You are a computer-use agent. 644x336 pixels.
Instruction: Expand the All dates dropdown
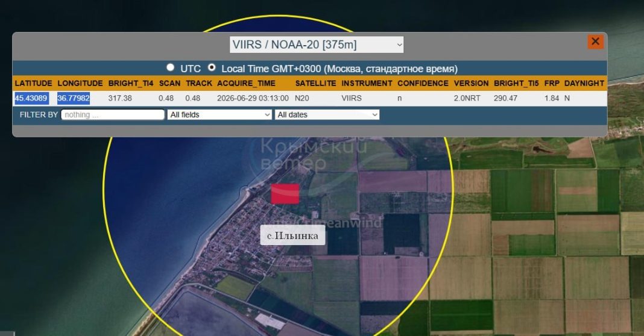(x=327, y=114)
